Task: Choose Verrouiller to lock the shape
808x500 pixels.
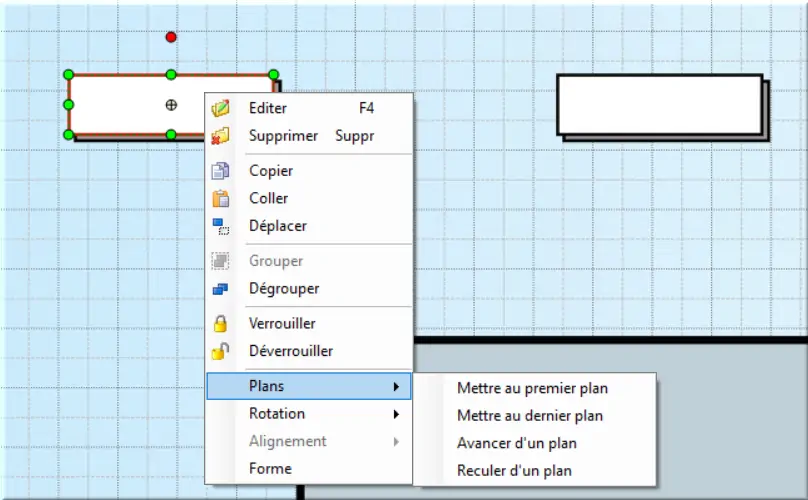Action: point(309,324)
